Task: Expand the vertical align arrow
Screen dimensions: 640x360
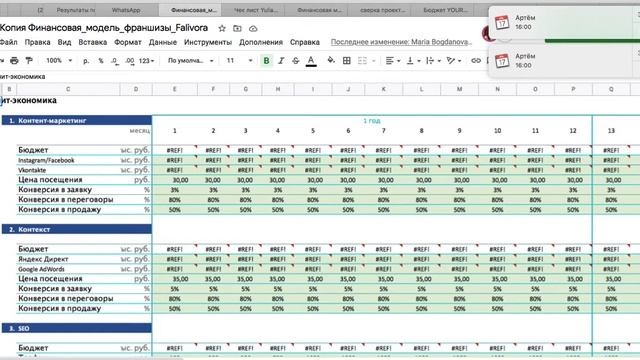Action: (419, 61)
